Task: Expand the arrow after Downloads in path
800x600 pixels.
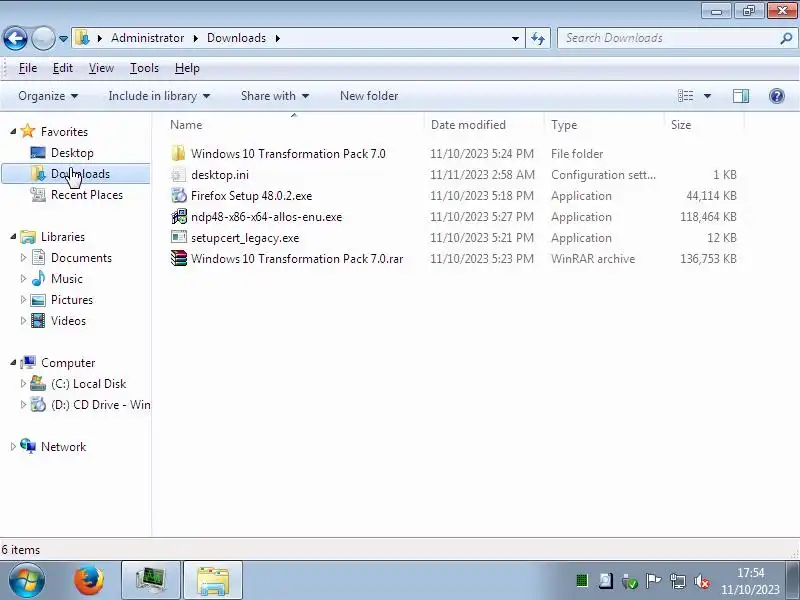Action: click(278, 38)
